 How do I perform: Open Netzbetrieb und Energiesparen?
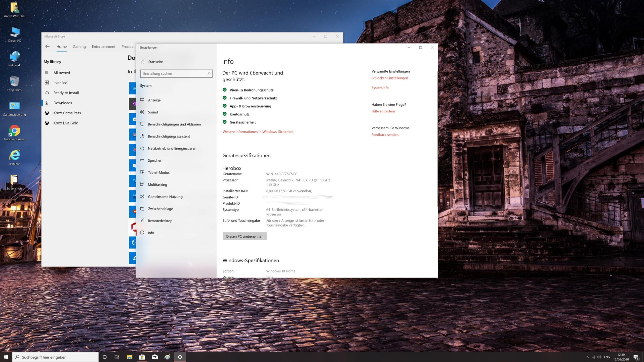176,148
